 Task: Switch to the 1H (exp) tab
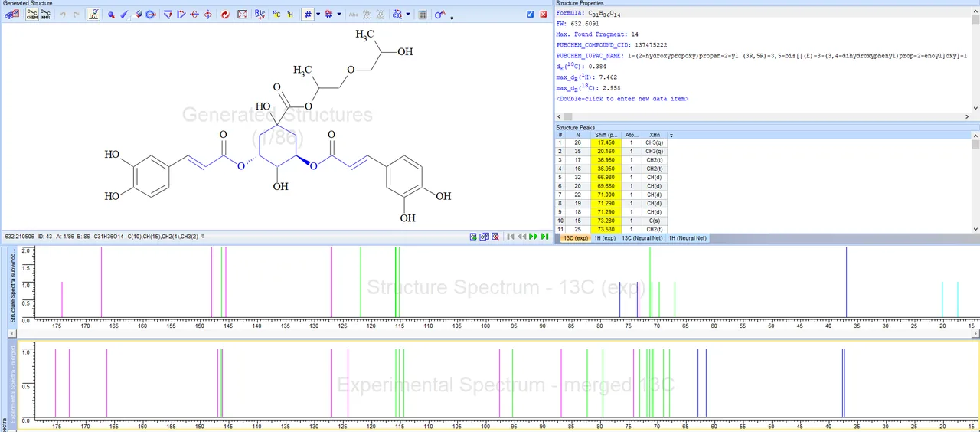tap(605, 238)
